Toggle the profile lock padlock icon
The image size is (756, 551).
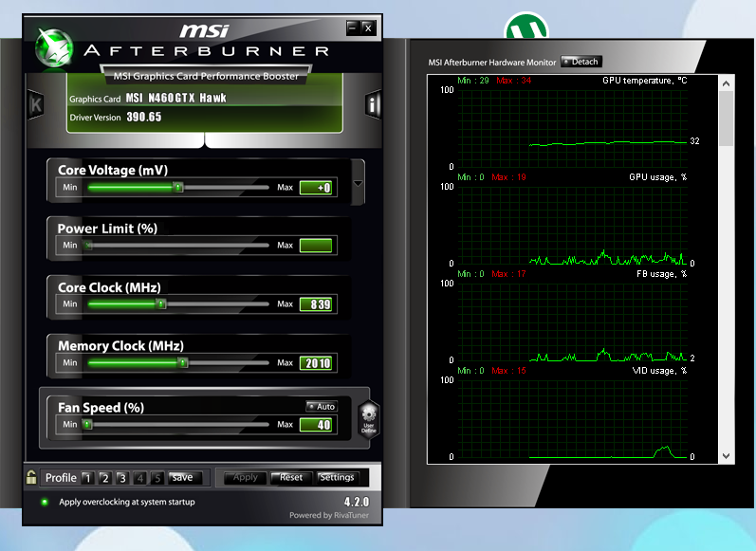31,477
